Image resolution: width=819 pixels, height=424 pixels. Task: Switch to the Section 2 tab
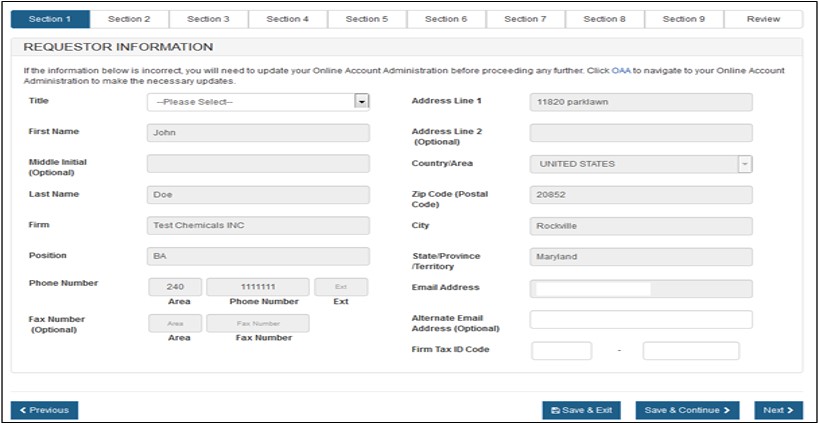coord(129,19)
